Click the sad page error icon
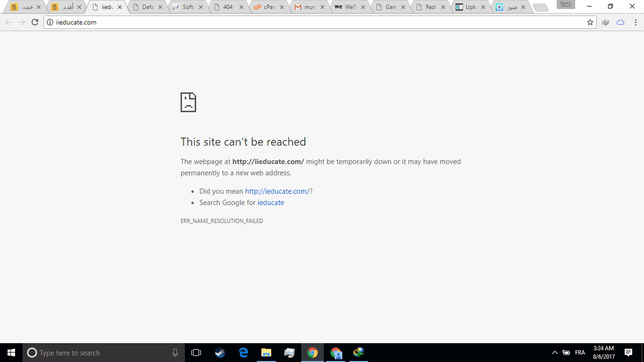This screenshot has width=644, height=362. (188, 101)
